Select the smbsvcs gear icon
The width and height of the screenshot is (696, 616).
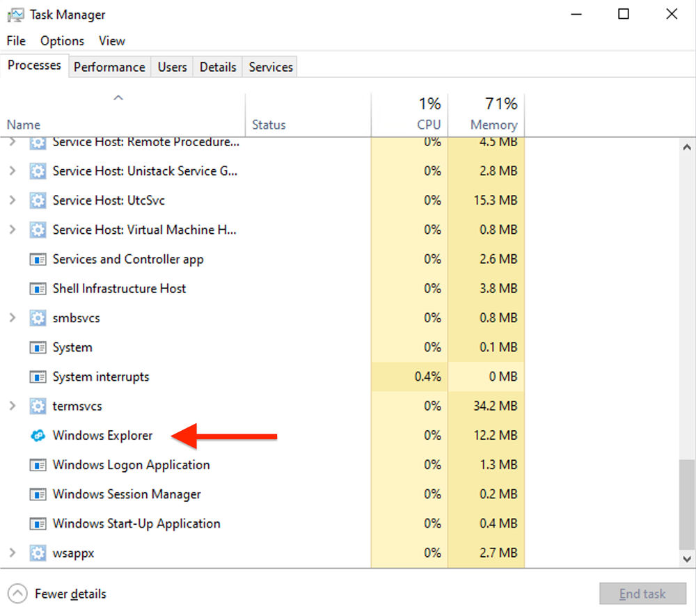(37, 317)
